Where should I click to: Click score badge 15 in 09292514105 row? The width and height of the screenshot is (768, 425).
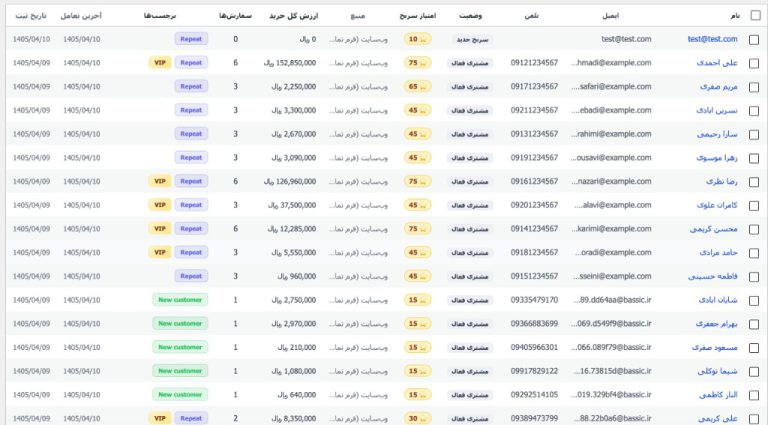(x=417, y=395)
